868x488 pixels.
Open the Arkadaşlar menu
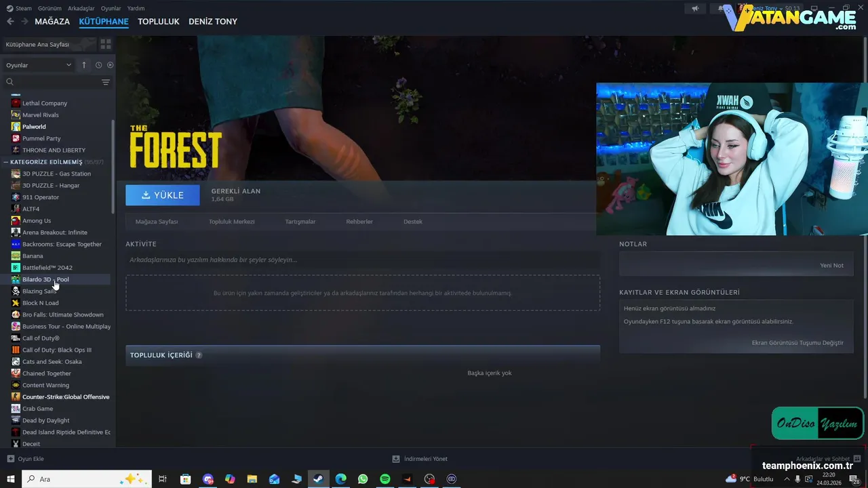81,8
